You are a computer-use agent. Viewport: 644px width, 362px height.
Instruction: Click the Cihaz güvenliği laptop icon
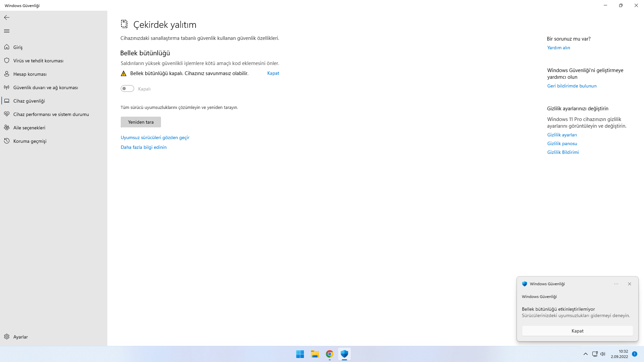click(x=7, y=101)
